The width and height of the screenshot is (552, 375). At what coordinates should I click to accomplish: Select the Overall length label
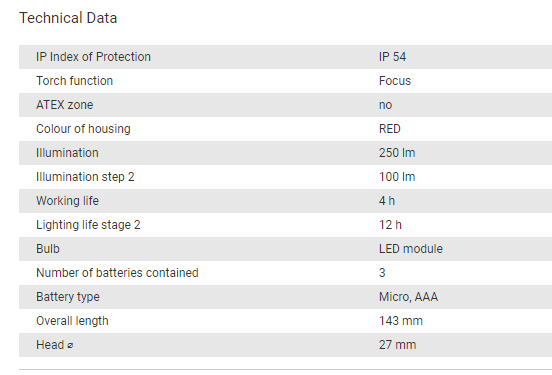click(73, 321)
